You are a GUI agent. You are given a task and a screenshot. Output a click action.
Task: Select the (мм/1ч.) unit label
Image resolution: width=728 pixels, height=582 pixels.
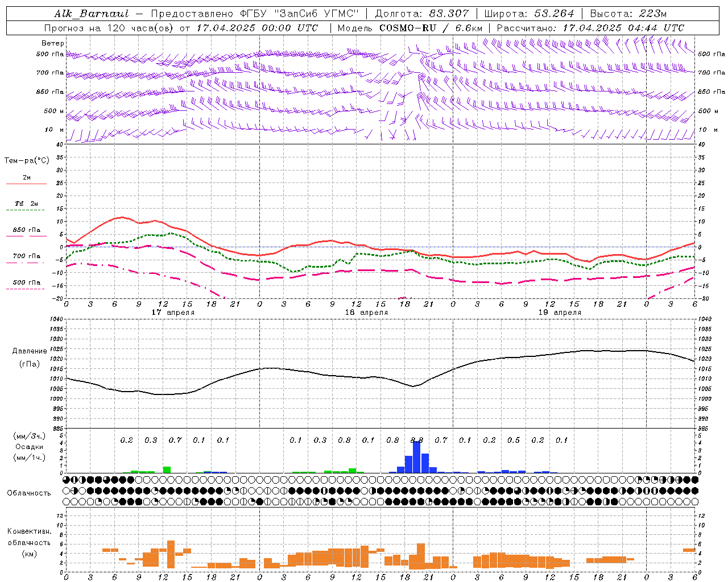tap(30, 458)
